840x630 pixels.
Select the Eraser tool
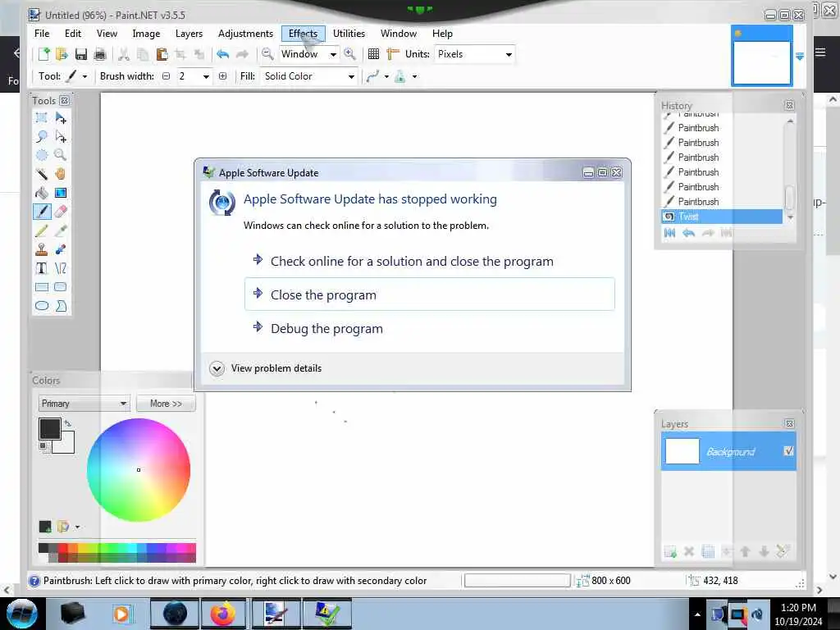(x=61, y=212)
